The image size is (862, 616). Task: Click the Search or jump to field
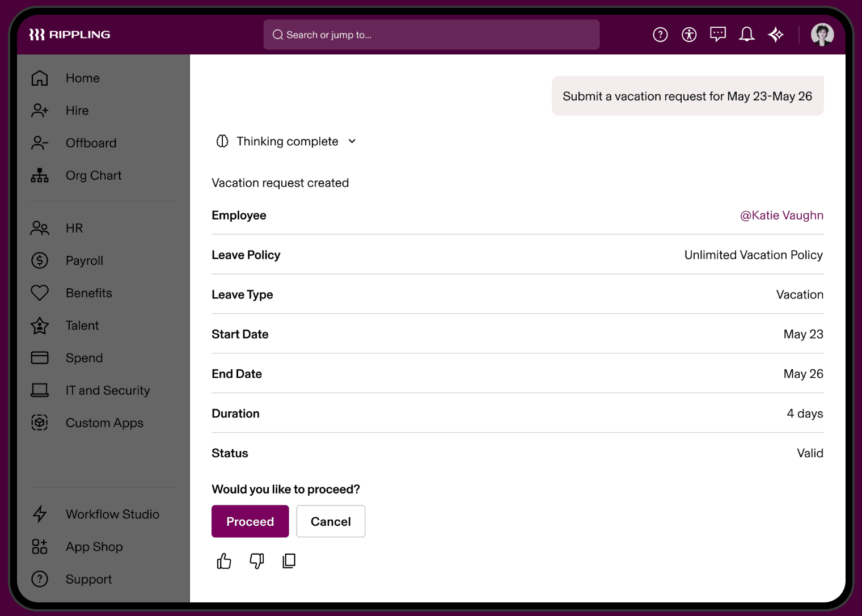pos(432,35)
